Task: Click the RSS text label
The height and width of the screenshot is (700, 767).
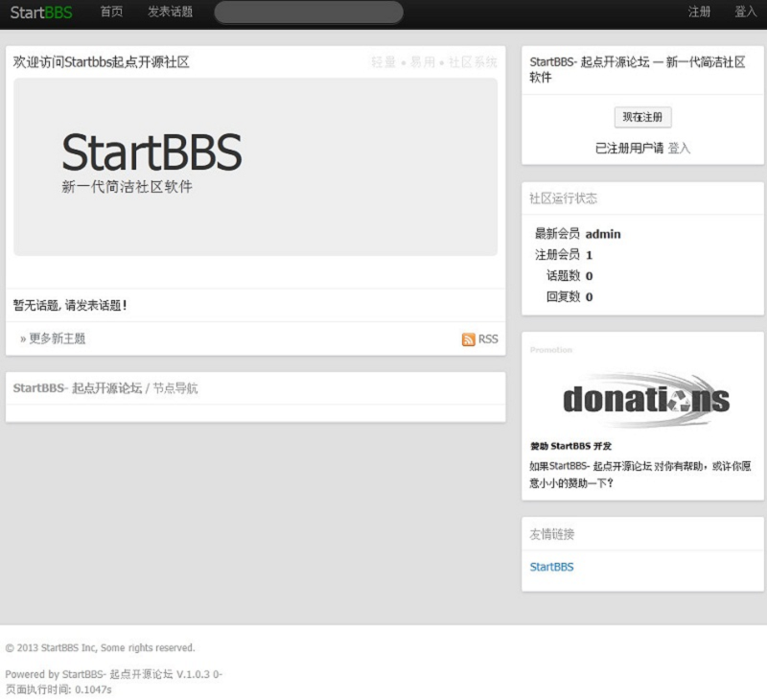Action: click(488, 339)
